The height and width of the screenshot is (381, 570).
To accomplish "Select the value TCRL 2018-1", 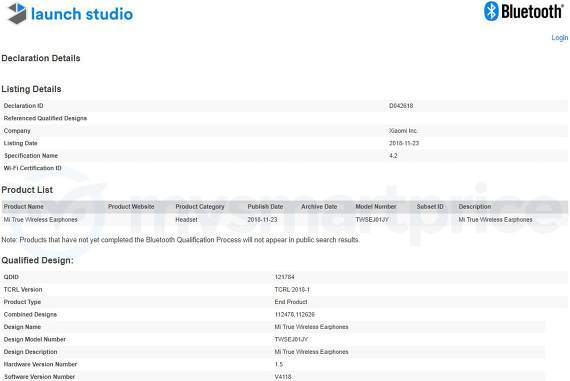I will [292, 289].
